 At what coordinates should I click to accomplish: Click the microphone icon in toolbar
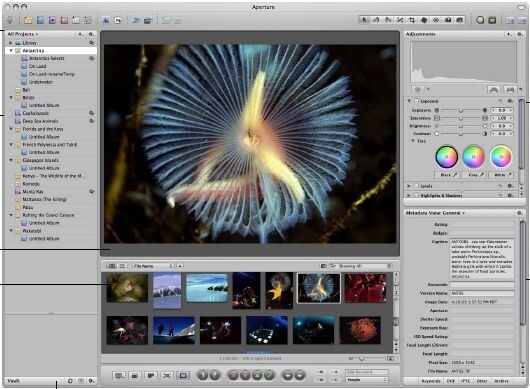(x=10, y=20)
